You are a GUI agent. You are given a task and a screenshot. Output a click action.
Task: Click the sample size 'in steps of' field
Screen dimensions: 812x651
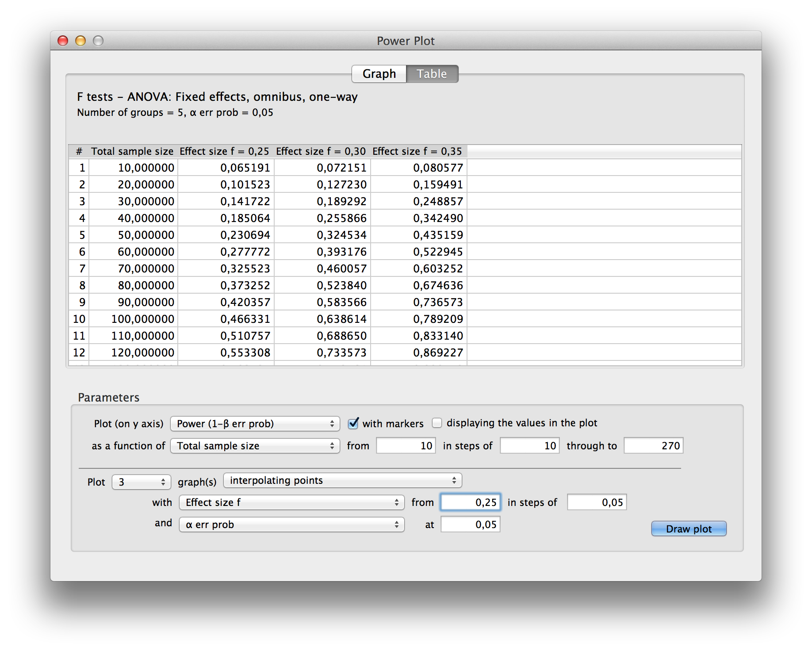click(x=530, y=445)
